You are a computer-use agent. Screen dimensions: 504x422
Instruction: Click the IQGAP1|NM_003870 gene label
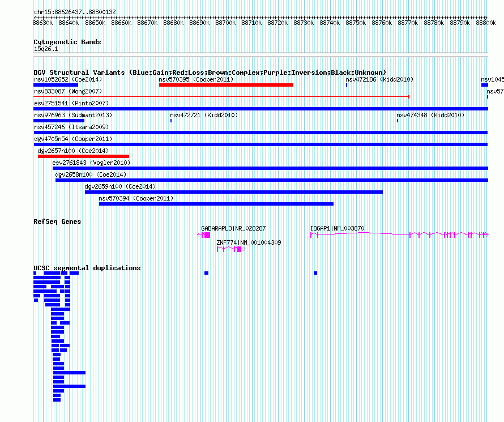337,228
